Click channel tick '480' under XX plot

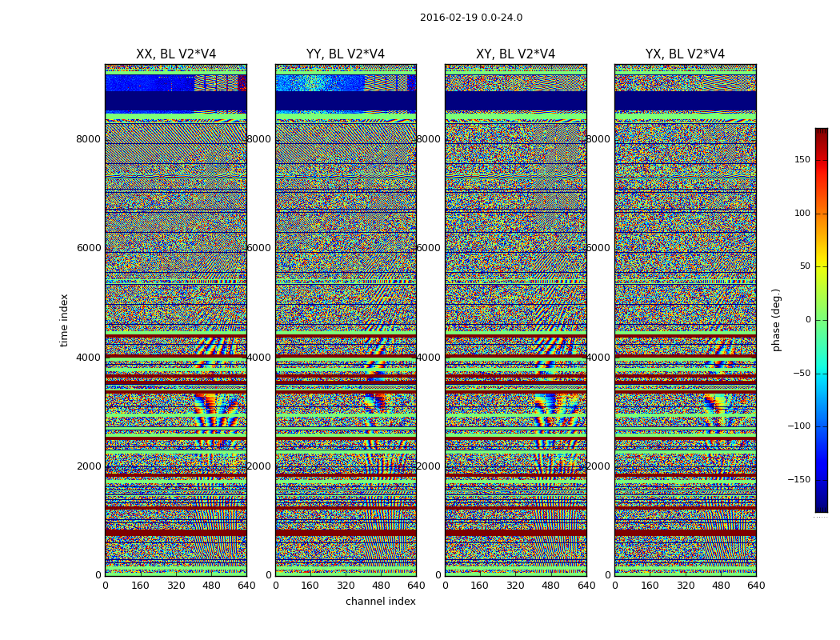click(211, 586)
